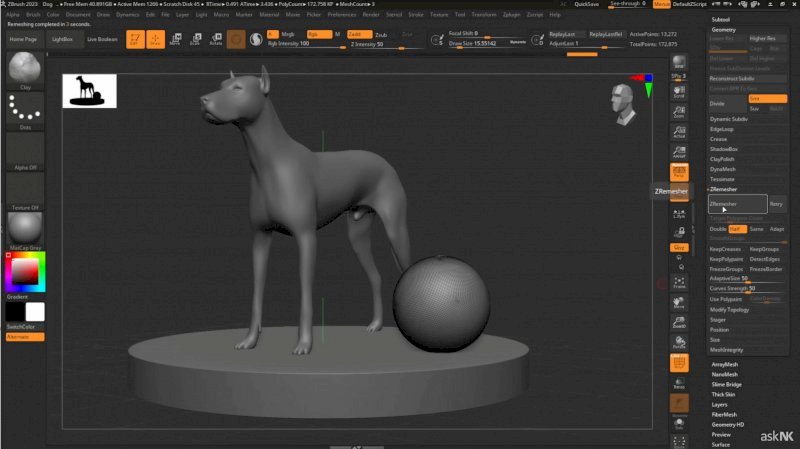Screen dimensions: 800x449
Task: Expand the EdgeLoop section
Action: pyautogui.click(x=721, y=129)
